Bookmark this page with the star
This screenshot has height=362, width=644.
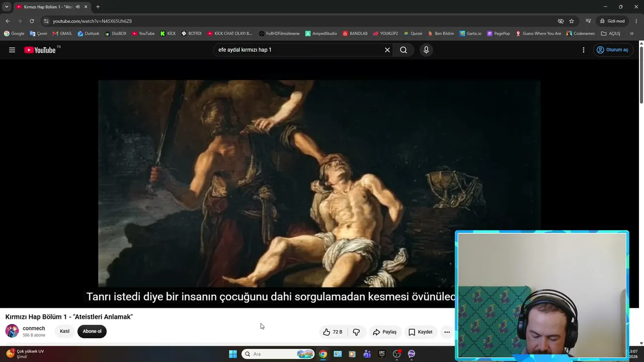[572, 21]
